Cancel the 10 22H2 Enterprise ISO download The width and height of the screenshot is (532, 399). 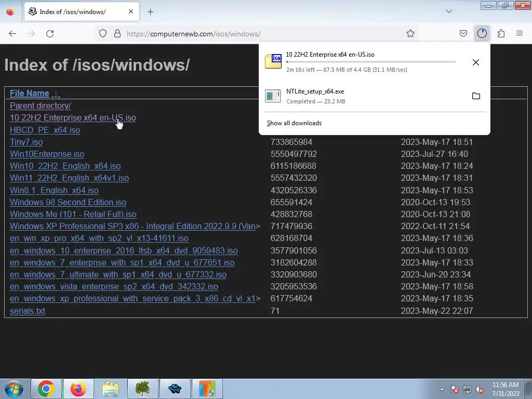tap(476, 62)
